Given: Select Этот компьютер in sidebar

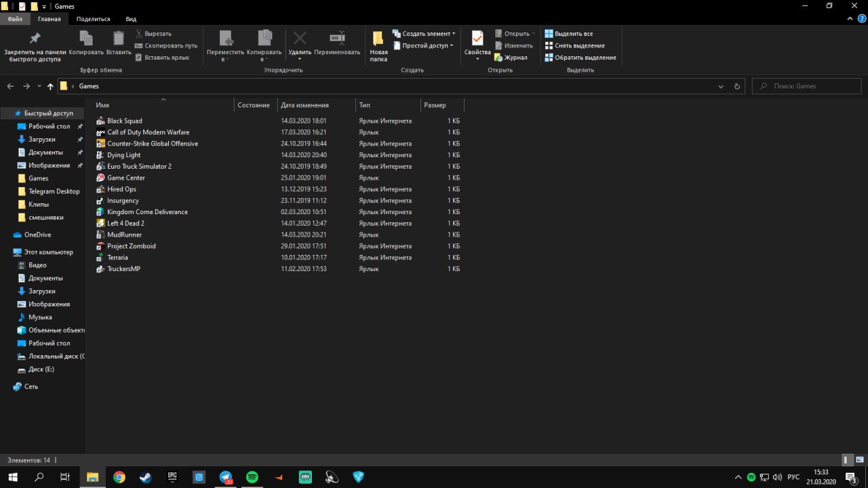Looking at the screenshot, I should pyautogui.click(x=48, y=252).
